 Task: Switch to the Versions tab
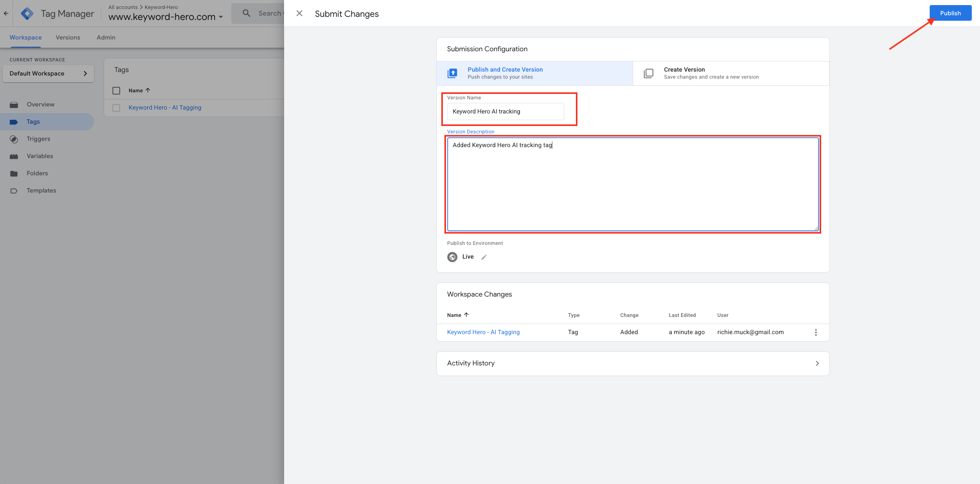(x=68, y=38)
